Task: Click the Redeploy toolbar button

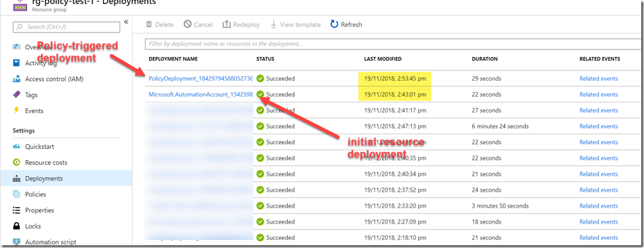Action: tap(241, 24)
